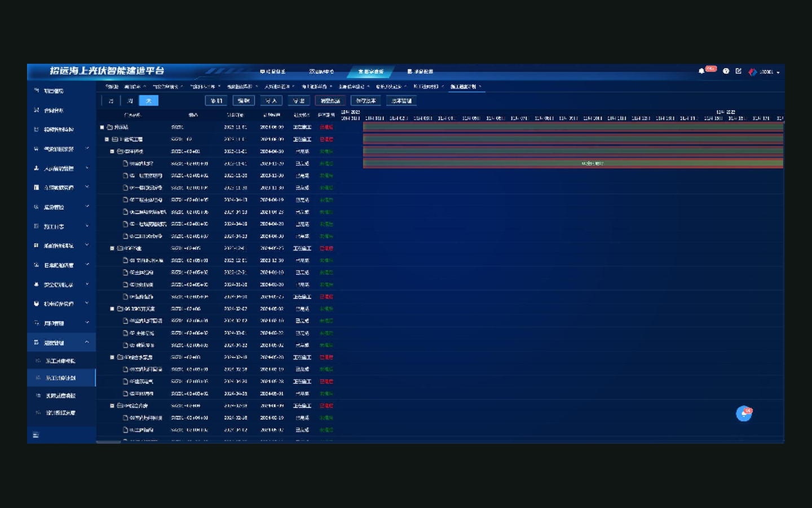Select the active underlined page tab in tab strip
Screen dimensions: 812x508
pos(464,86)
